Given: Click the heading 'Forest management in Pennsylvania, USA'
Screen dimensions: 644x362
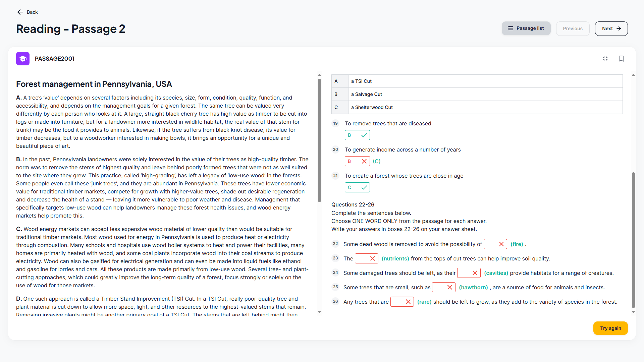Looking at the screenshot, I should [x=94, y=84].
